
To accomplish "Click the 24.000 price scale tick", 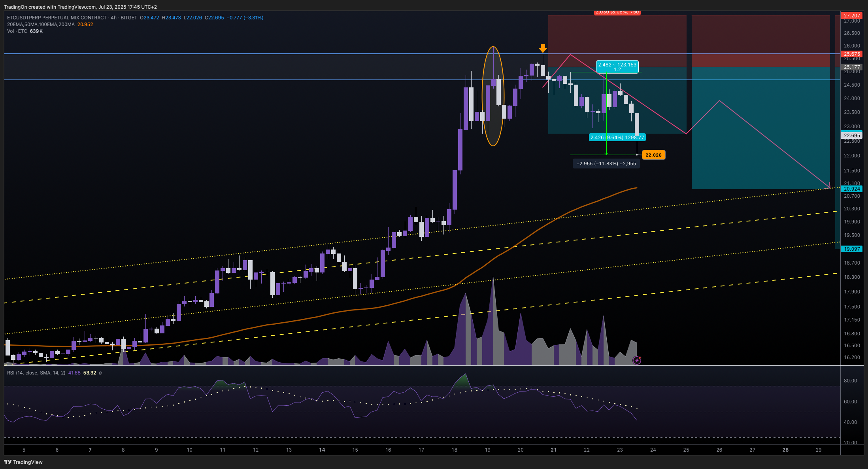I will [852, 98].
